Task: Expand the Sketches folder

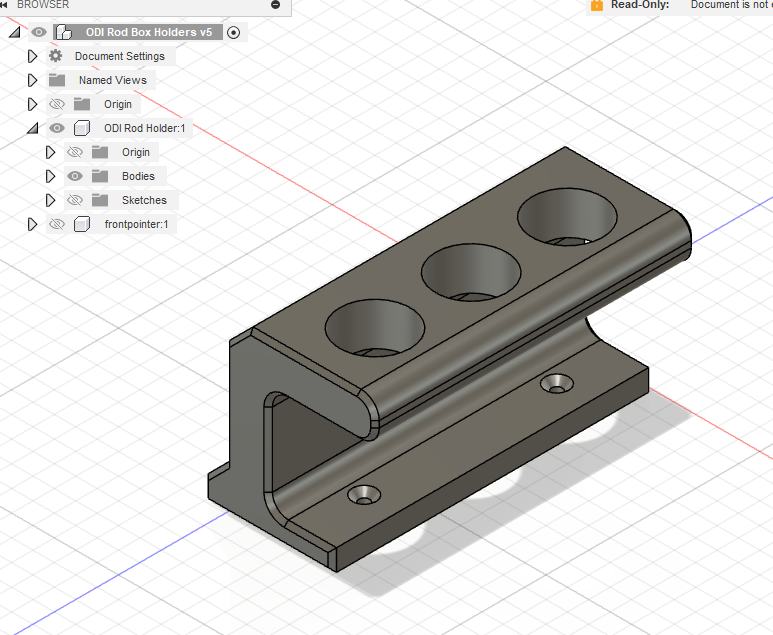Action: 50,200
